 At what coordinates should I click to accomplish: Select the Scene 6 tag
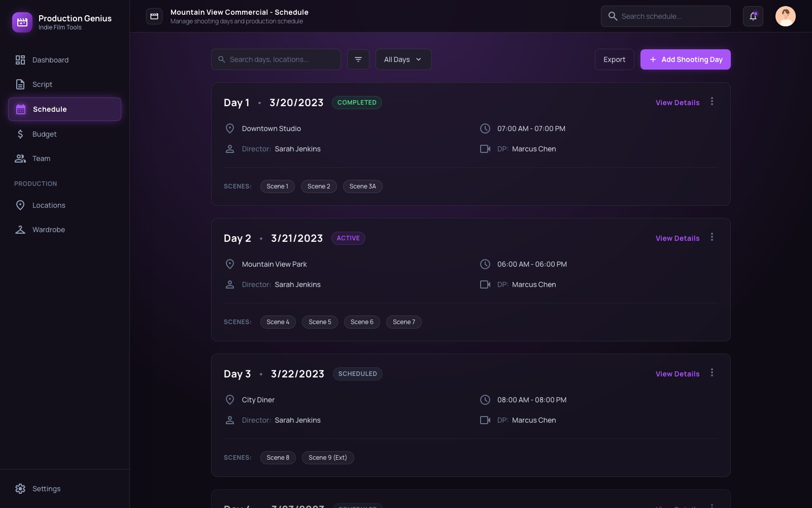point(362,322)
